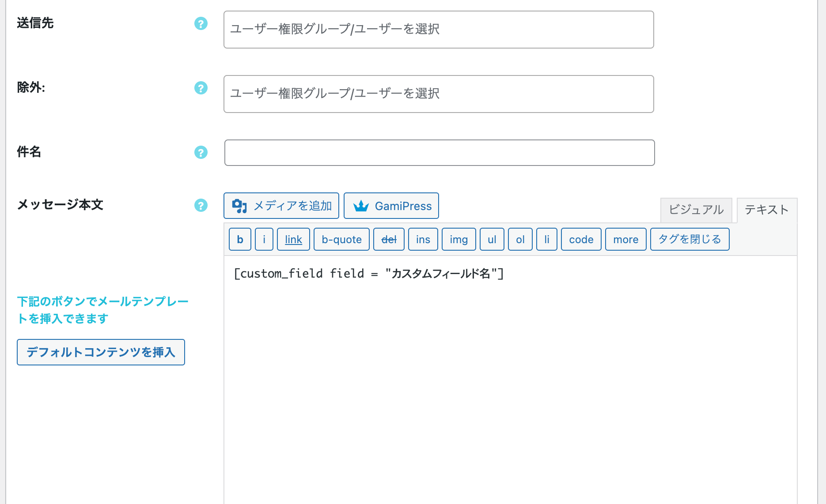Click the メディアを追加 button
The width and height of the screenshot is (826, 504).
(281, 206)
